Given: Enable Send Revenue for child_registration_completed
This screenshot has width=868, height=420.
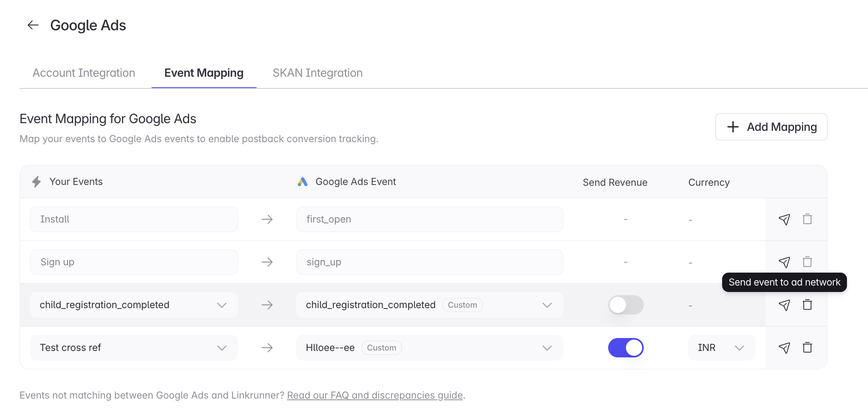Looking at the screenshot, I should [626, 305].
